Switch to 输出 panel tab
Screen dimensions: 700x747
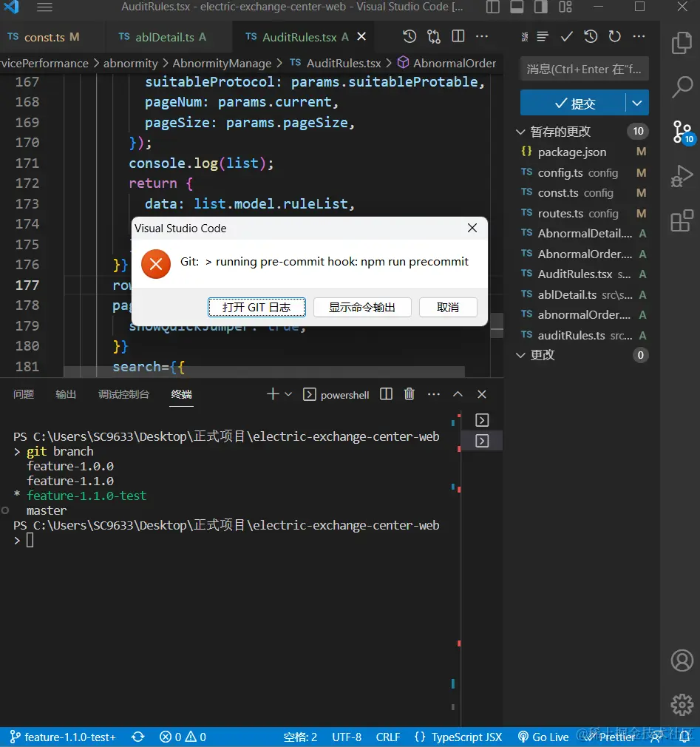coord(66,394)
